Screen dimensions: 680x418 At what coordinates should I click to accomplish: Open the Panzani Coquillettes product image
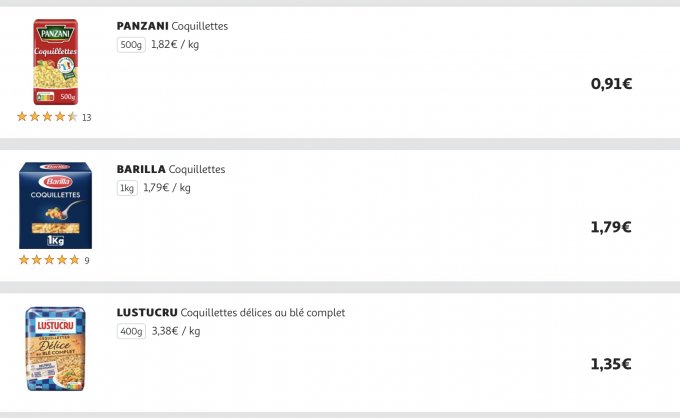click(x=55, y=62)
